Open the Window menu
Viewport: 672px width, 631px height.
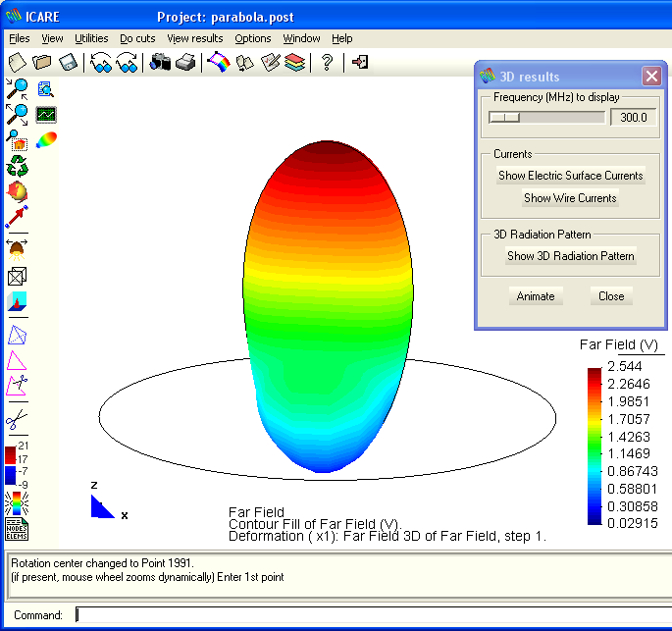301,38
